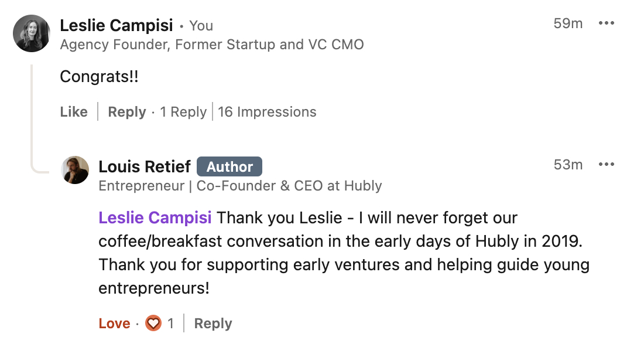Click the heart reaction icon
This screenshot has height=347, width=644.
[x=153, y=323]
